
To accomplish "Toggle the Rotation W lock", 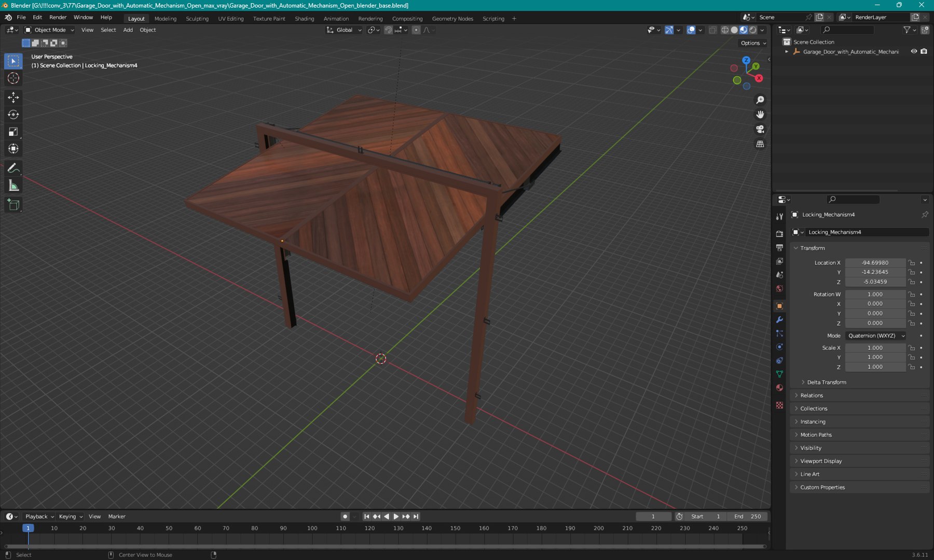I will pos(912,295).
